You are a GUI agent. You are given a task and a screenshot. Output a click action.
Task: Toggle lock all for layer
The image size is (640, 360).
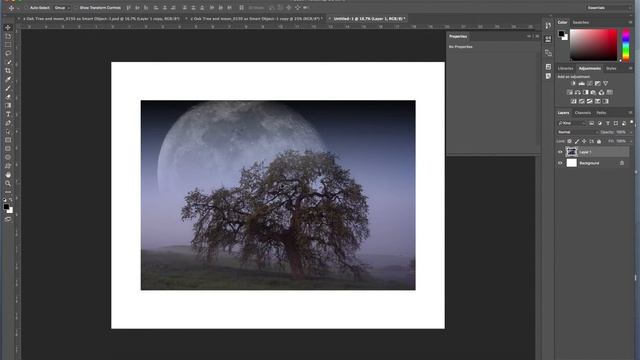pyautogui.click(x=599, y=141)
